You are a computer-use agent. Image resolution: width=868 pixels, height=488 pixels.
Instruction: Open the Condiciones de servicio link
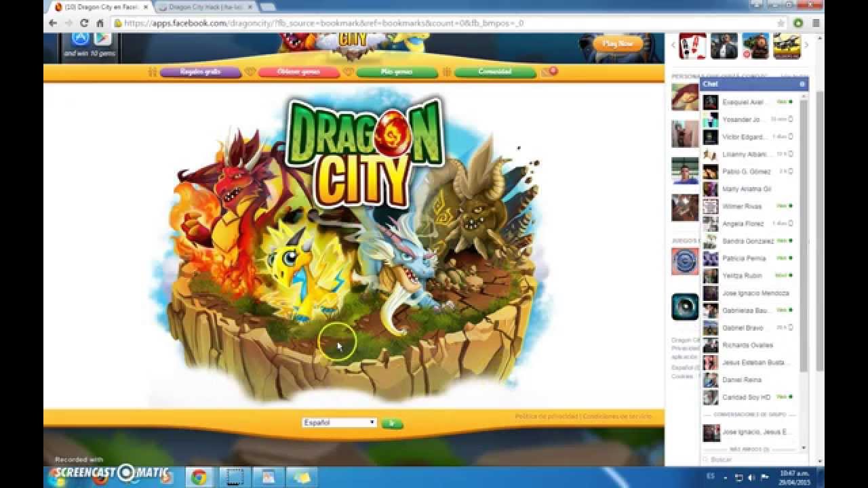click(617, 416)
